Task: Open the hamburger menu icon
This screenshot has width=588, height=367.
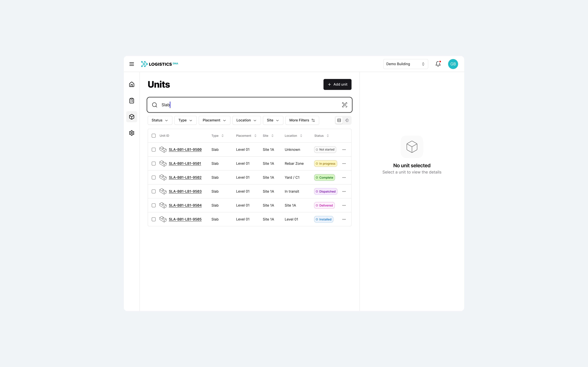Action: 131,64
